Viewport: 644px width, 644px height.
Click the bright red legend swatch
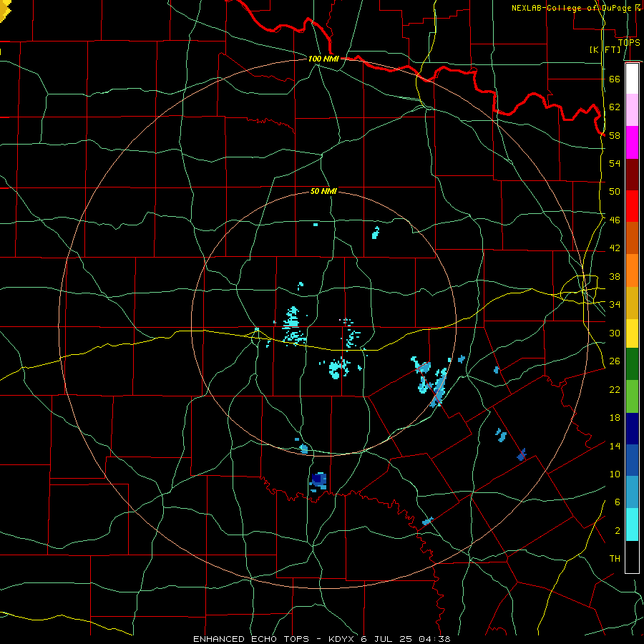point(632,206)
